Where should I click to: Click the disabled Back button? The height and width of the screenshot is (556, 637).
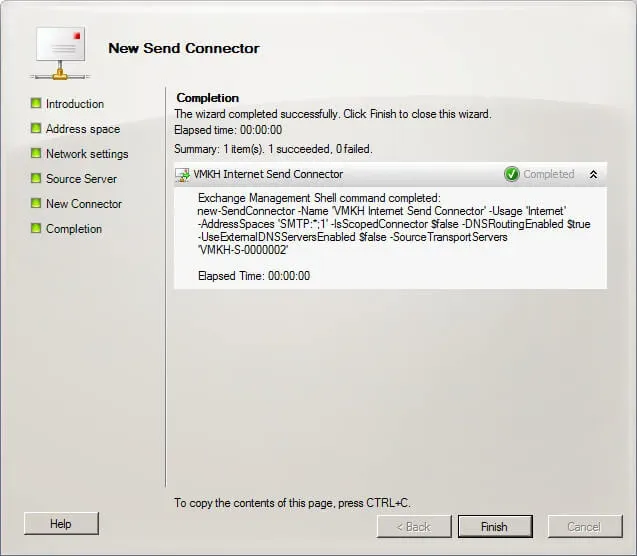tap(414, 526)
